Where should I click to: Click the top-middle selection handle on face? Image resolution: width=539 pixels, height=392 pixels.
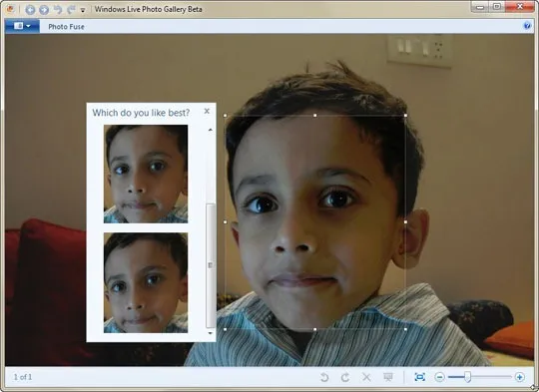[315, 116]
